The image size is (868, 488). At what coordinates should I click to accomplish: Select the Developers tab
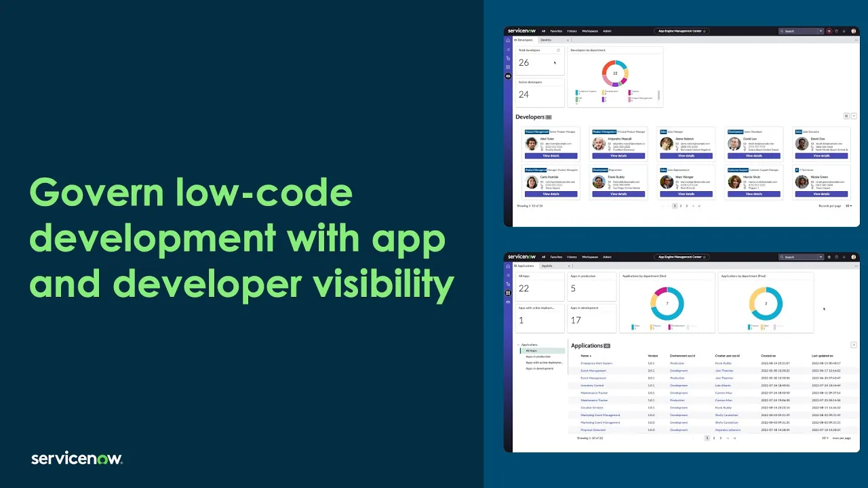524,40
